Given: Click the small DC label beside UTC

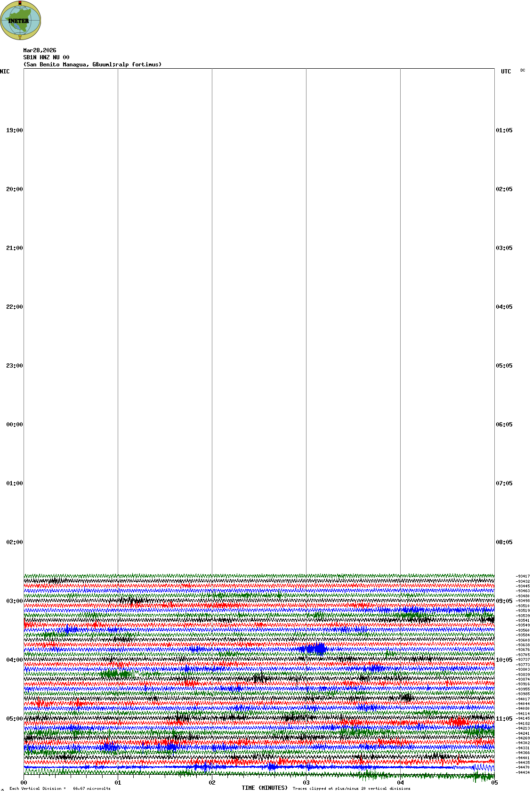Looking at the screenshot, I should coord(523,71).
